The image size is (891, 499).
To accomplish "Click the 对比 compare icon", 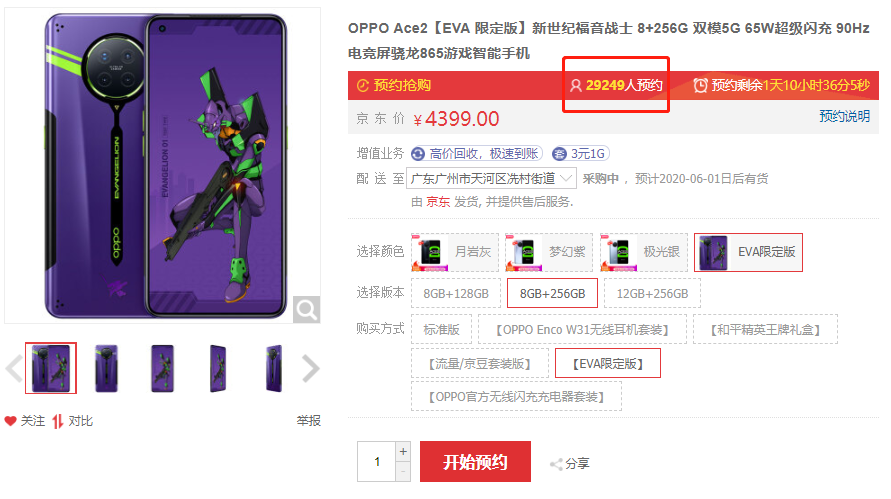I will [57, 421].
